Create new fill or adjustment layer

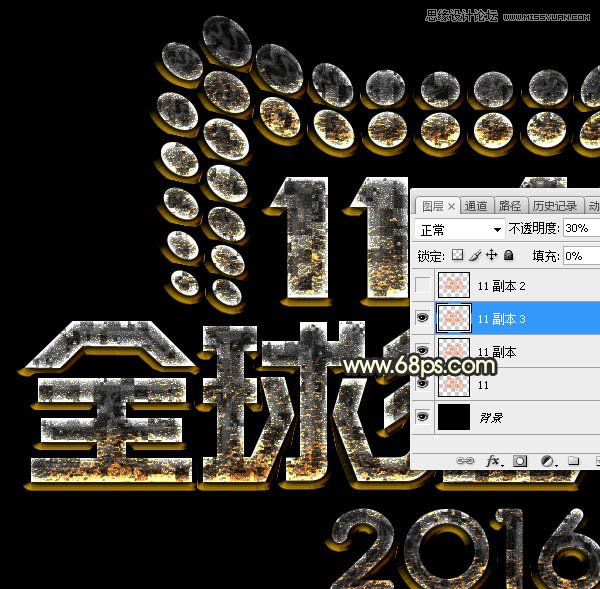click(x=547, y=461)
